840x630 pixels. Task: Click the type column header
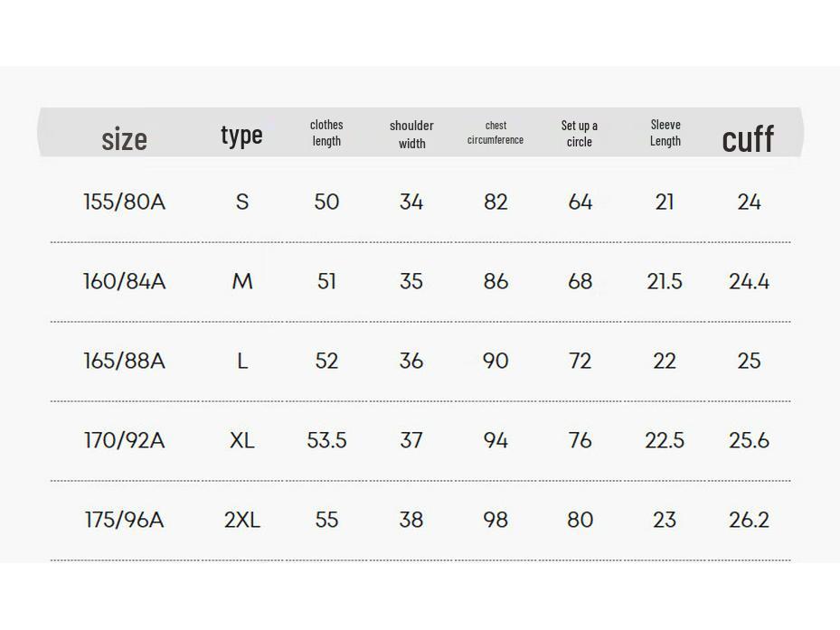(x=241, y=136)
